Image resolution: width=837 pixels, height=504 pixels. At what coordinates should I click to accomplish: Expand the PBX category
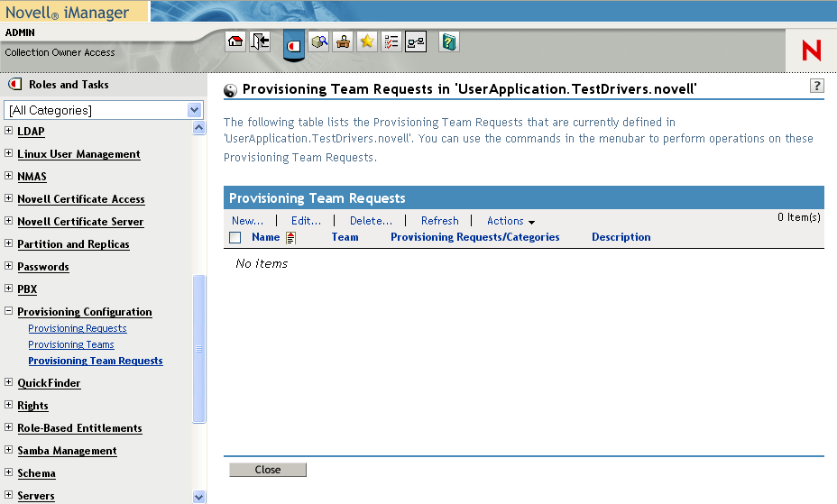pyautogui.click(x=8, y=288)
